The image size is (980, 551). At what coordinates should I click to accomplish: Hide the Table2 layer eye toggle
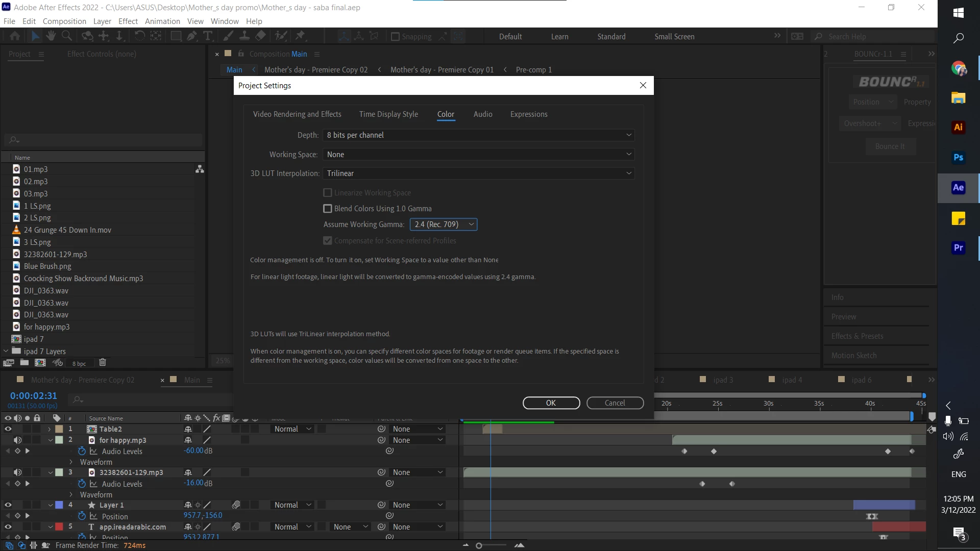click(8, 429)
